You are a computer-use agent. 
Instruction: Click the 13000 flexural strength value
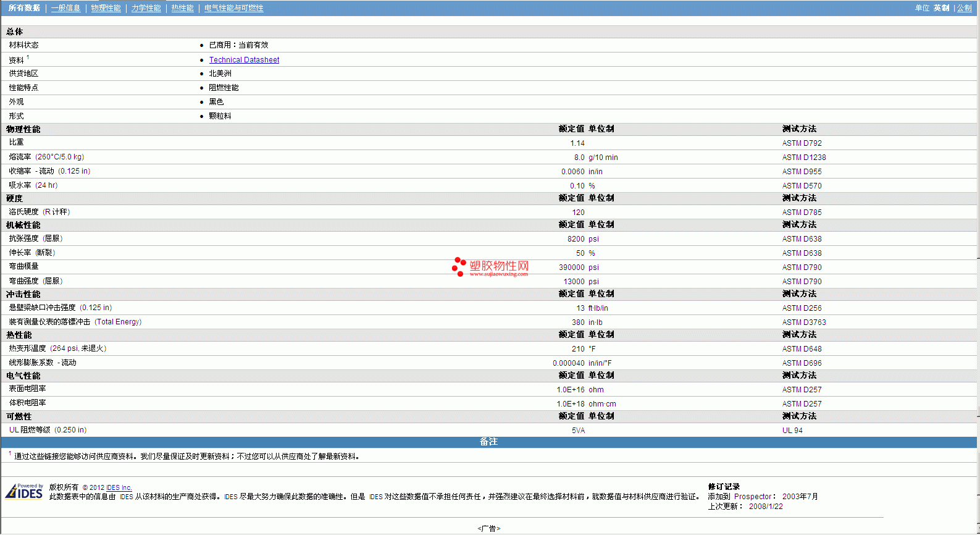tap(574, 282)
